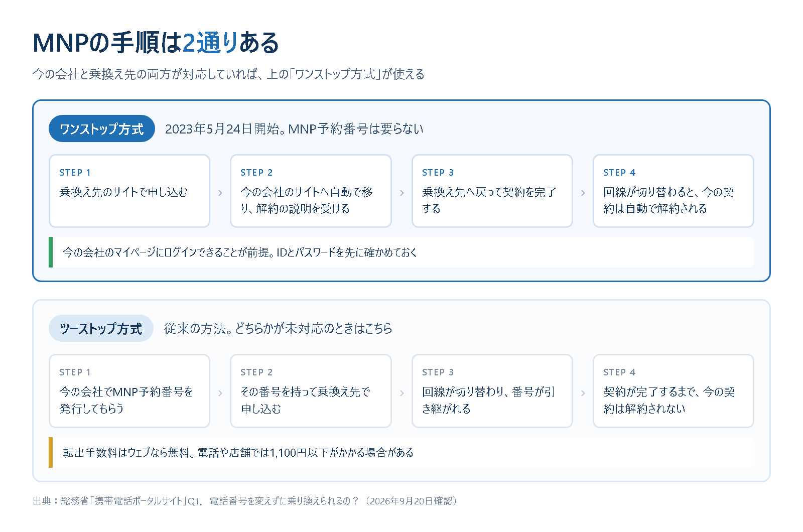Click the chevron after 契約を完了する card
The height and width of the screenshot is (532, 803).
pos(583,193)
